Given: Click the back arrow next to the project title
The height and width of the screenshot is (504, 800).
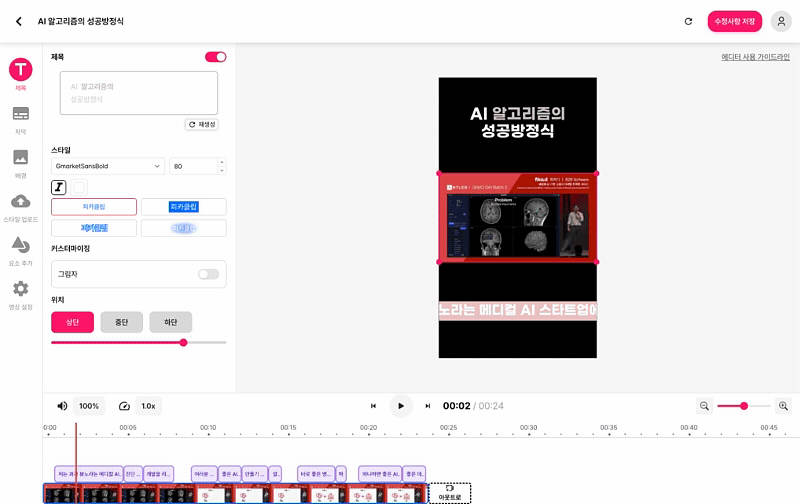Looking at the screenshot, I should coord(18,21).
